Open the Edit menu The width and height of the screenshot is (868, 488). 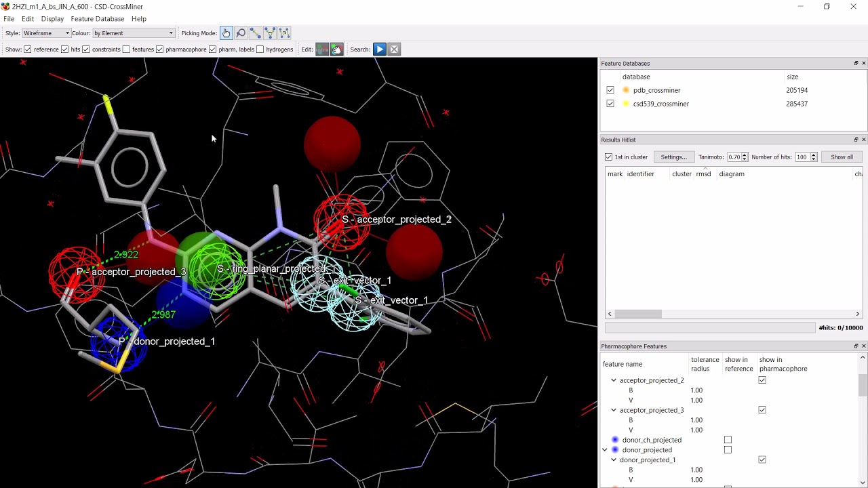[x=28, y=19]
